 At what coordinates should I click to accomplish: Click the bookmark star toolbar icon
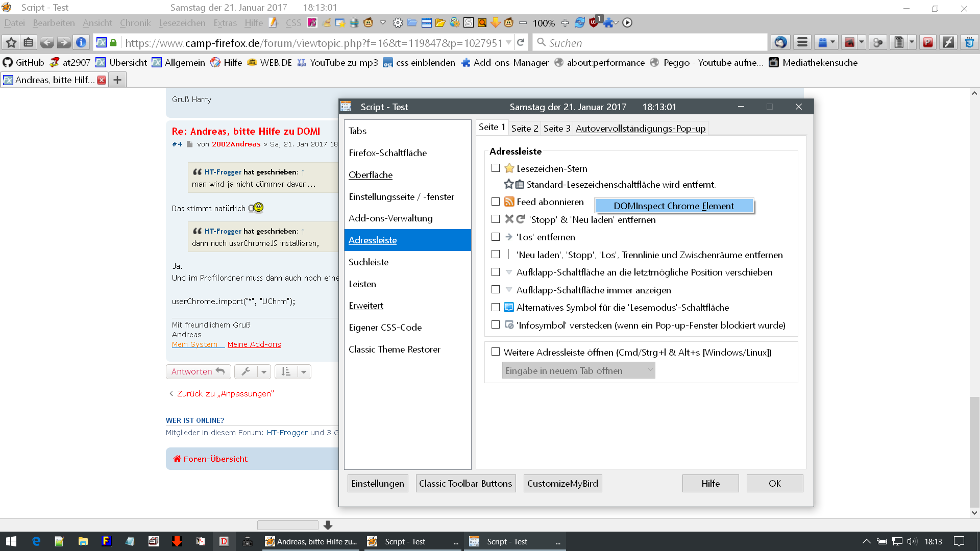[x=11, y=43]
